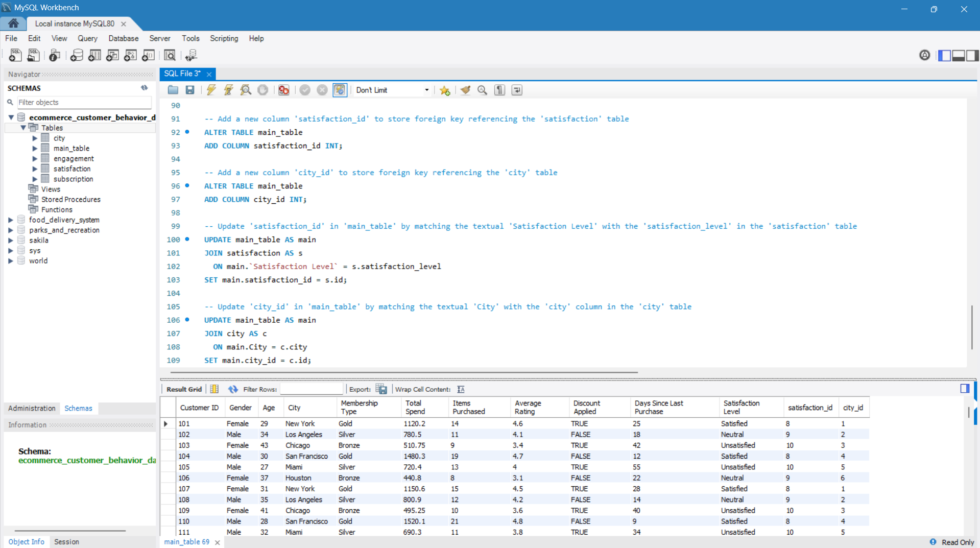Toggle the right sidebar panel
Viewport: 980px width, 548px height.
[x=972, y=55]
